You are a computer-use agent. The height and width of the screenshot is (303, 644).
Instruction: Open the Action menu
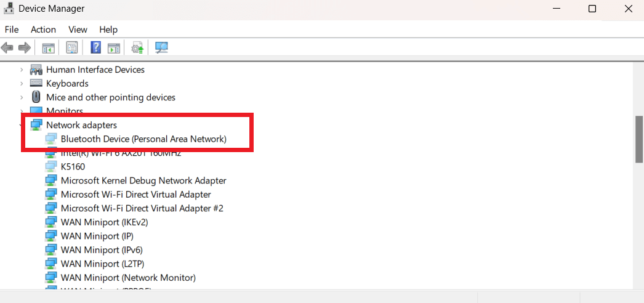pyautogui.click(x=43, y=30)
